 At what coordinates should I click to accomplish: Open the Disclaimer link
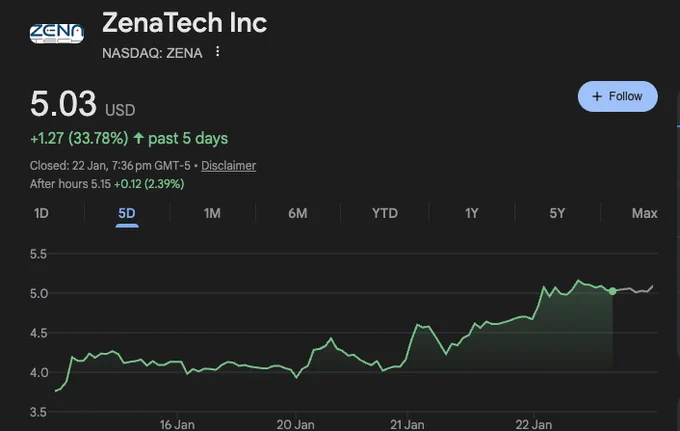tap(229, 166)
